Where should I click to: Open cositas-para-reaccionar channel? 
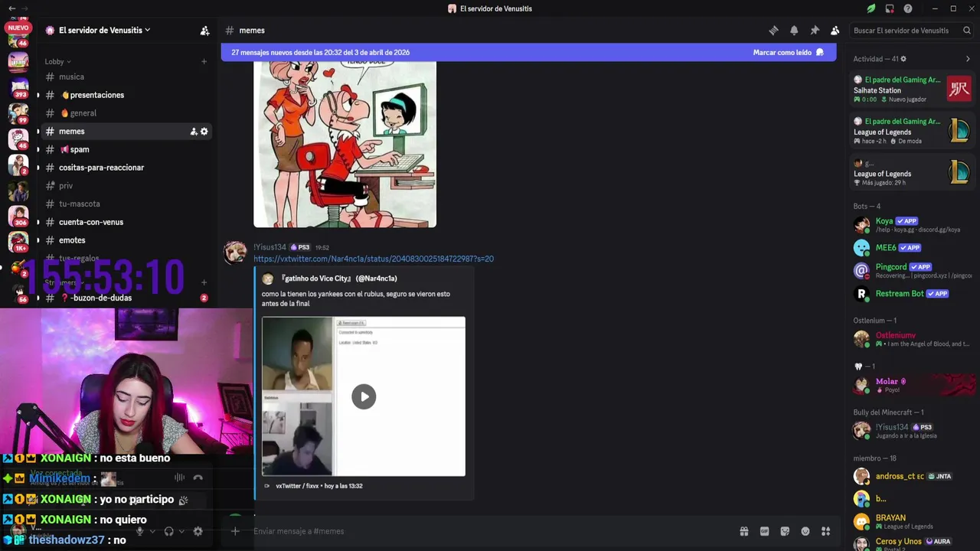(126, 168)
